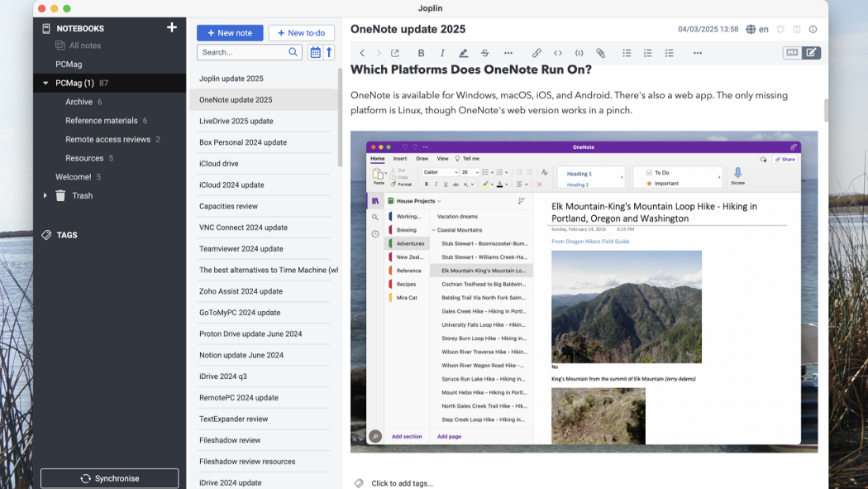This screenshot has height=489, width=868.
Task: Click the highlight marker icon
Action: click(463, 53)
